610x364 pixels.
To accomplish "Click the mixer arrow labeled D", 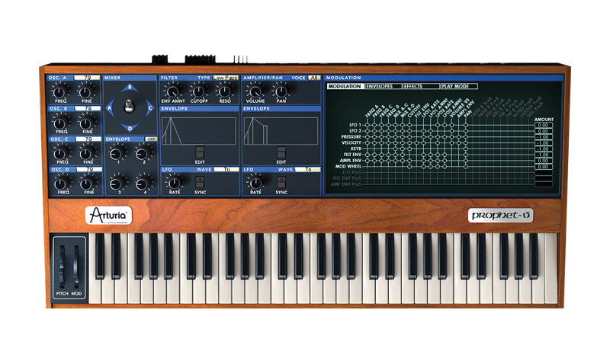I will click(x=130, y=127).
